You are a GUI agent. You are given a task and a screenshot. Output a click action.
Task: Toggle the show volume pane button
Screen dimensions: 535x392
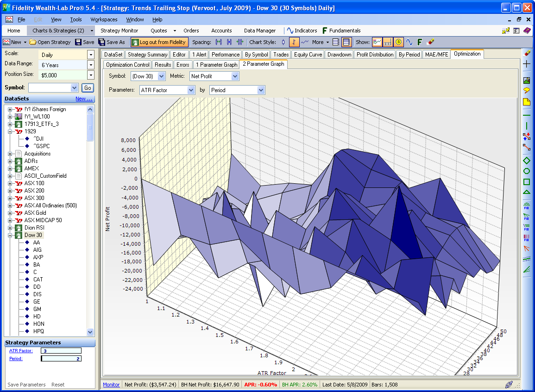[x=388, y=42]
